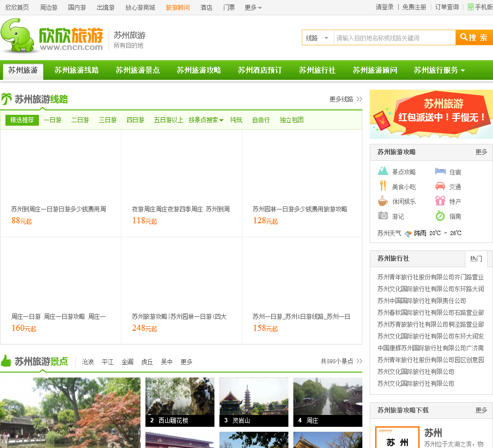Open the 苏州旅行服务 menu dropdown

pos(439,70)
